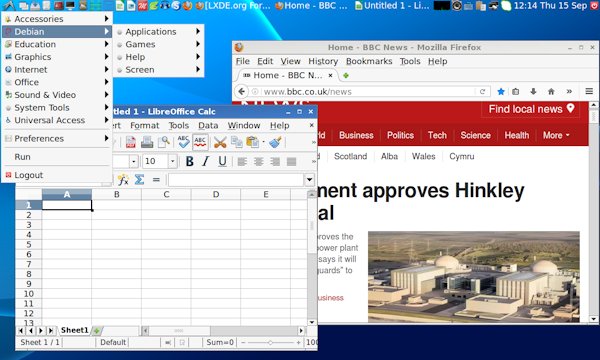Open the Paste options dropdown arrow
600x360 pixels.
[263, 142]
